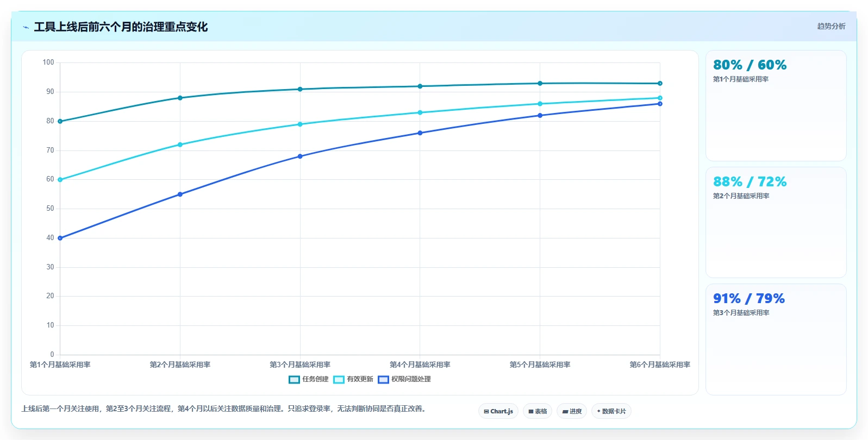
Task: Click the 80% / 60% card value
Action: coord(750,65)
